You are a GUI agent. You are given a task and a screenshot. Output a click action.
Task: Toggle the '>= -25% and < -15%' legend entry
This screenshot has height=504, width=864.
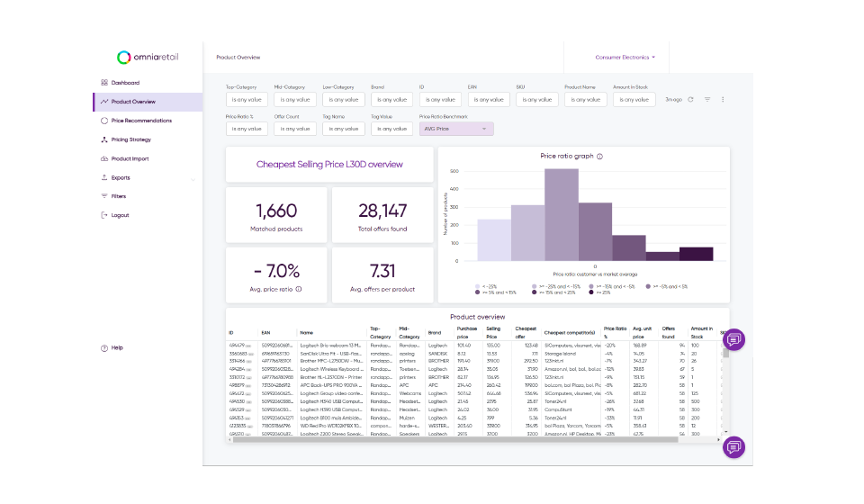[556, 286]
